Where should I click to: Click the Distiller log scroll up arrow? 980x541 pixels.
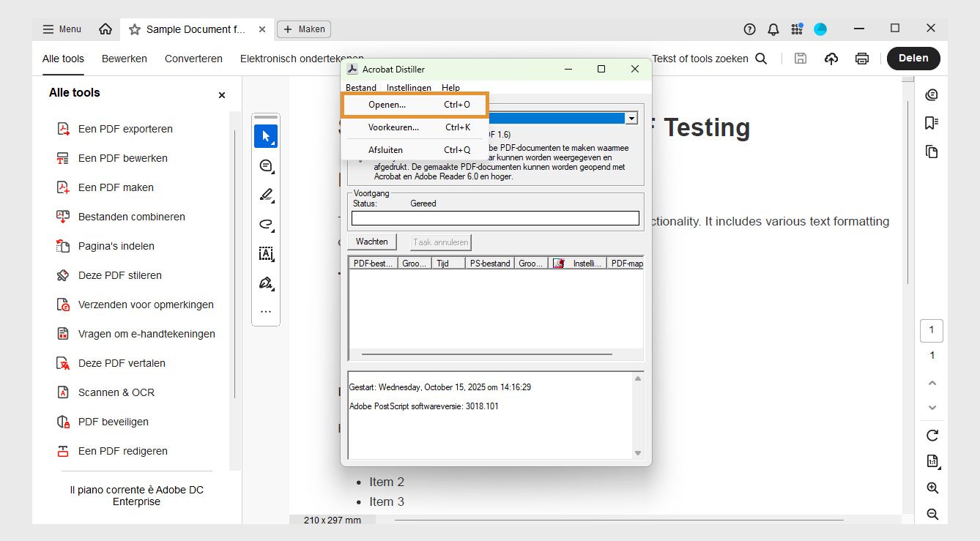coord(638,378)
